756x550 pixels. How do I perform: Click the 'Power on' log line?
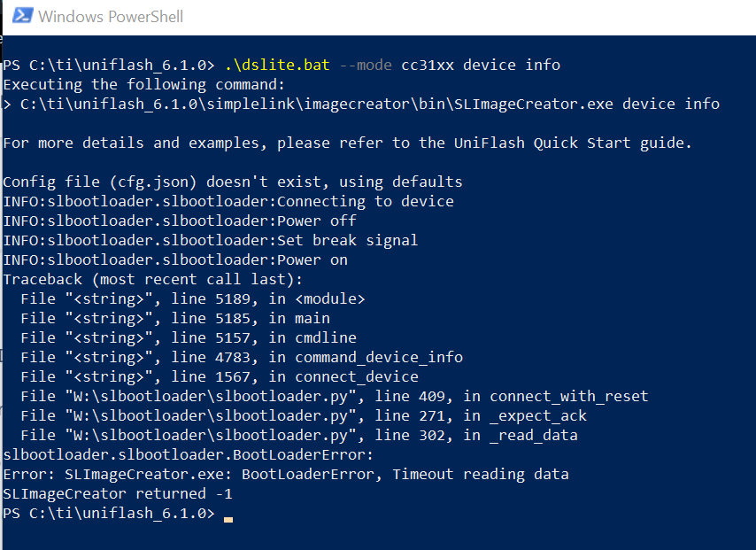pos(312,260)
